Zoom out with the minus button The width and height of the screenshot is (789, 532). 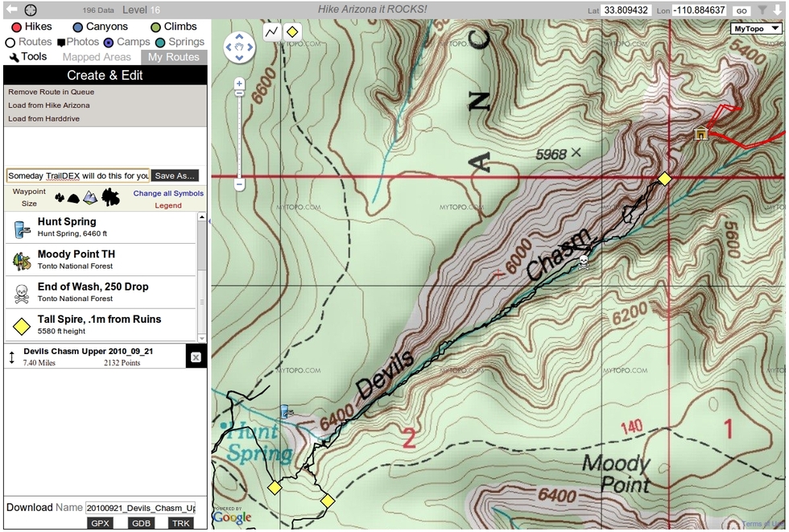(x=240, y=184)
